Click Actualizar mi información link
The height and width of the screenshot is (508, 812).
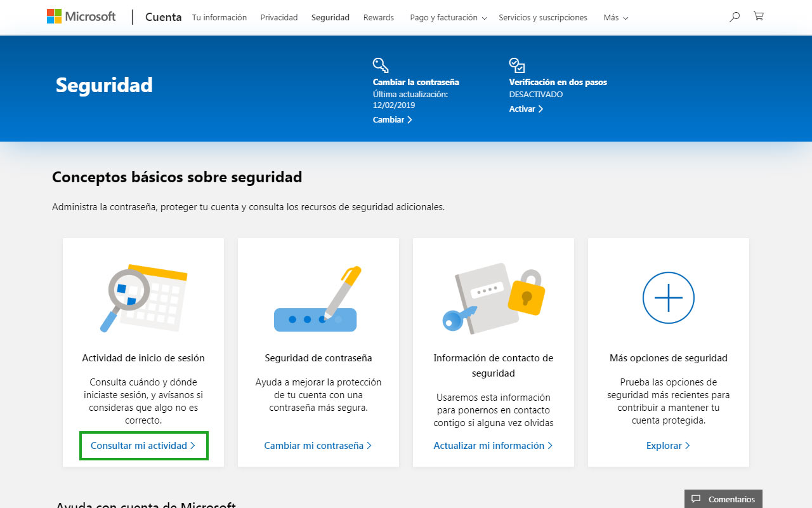click(x=493, y=446)
